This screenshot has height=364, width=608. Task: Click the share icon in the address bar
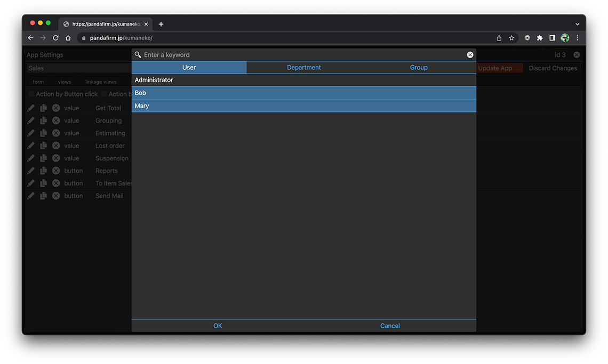(499, 38)
